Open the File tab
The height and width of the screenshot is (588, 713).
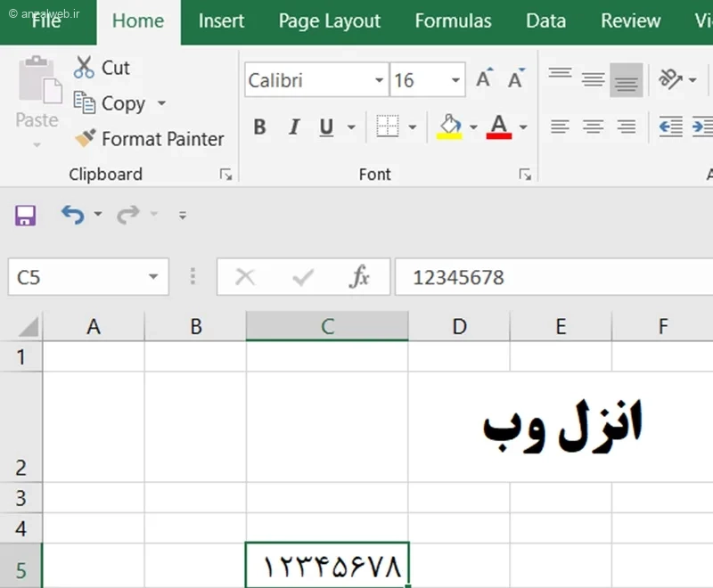(46, 20)
